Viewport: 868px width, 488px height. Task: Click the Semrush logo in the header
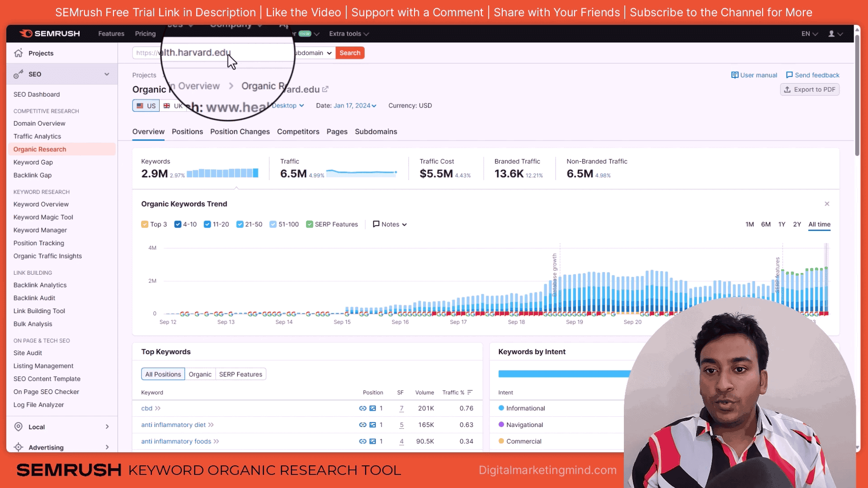pyautogui.click(x=50, y=33)
